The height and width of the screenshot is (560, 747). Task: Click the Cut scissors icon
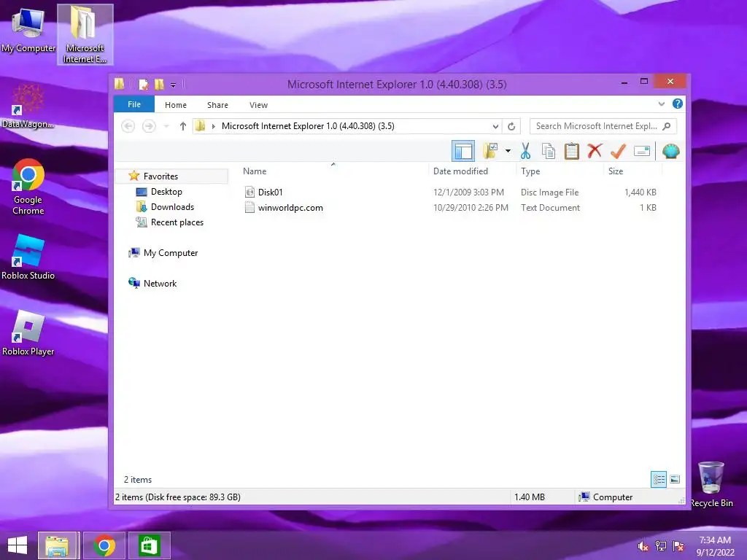click(525, 152)
